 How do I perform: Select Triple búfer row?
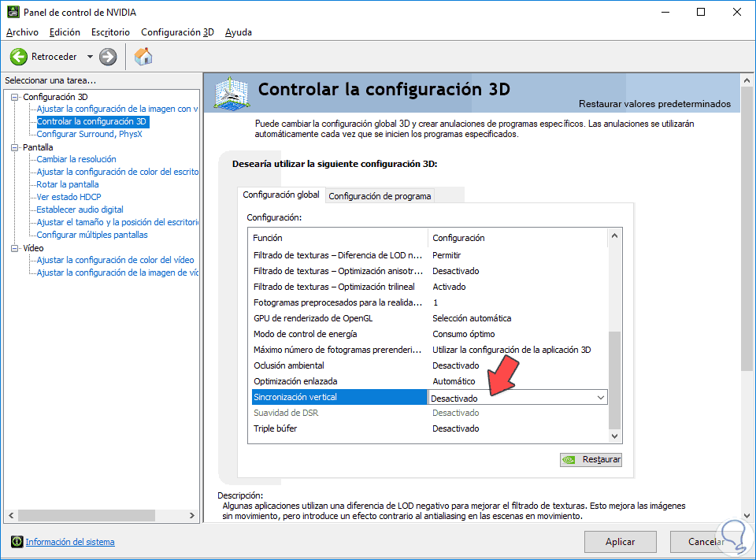point(429,428)
